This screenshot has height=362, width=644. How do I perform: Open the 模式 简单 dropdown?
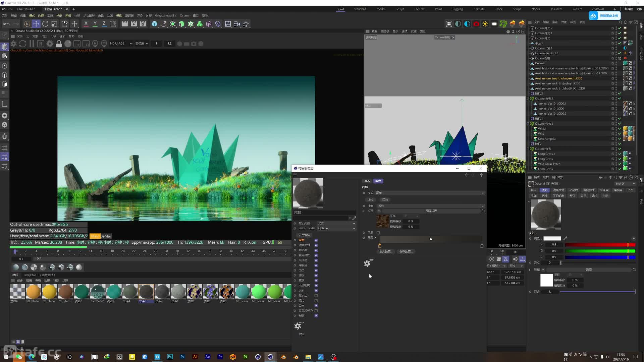[430, 193]
